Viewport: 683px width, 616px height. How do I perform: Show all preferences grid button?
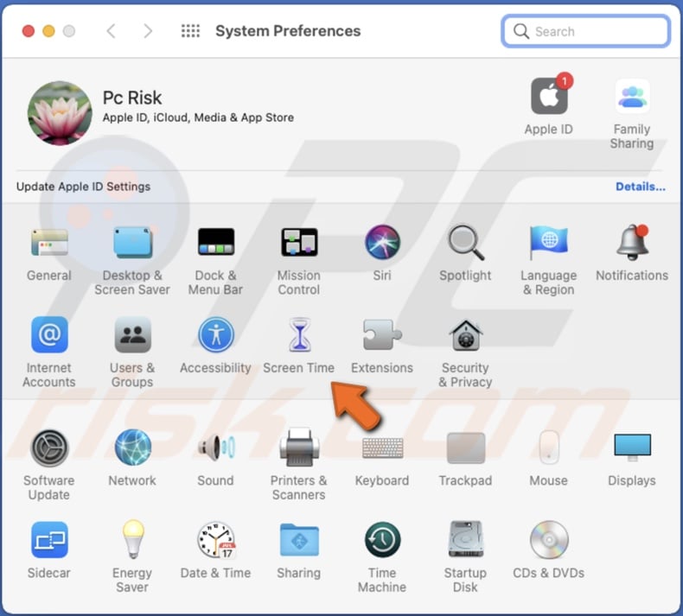click(x=190, y=31)
